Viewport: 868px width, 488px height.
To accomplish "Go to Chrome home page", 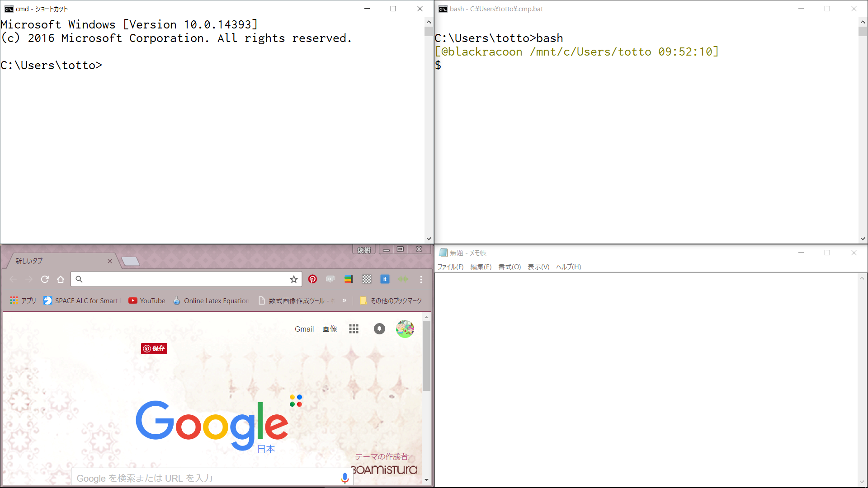I will (x=61, y=279).
